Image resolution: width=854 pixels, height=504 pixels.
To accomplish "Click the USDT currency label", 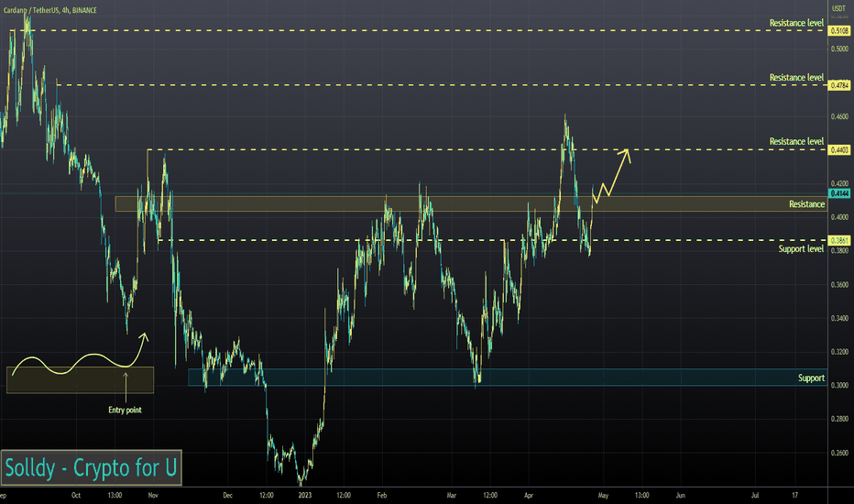I will click(x=838, y=8).
